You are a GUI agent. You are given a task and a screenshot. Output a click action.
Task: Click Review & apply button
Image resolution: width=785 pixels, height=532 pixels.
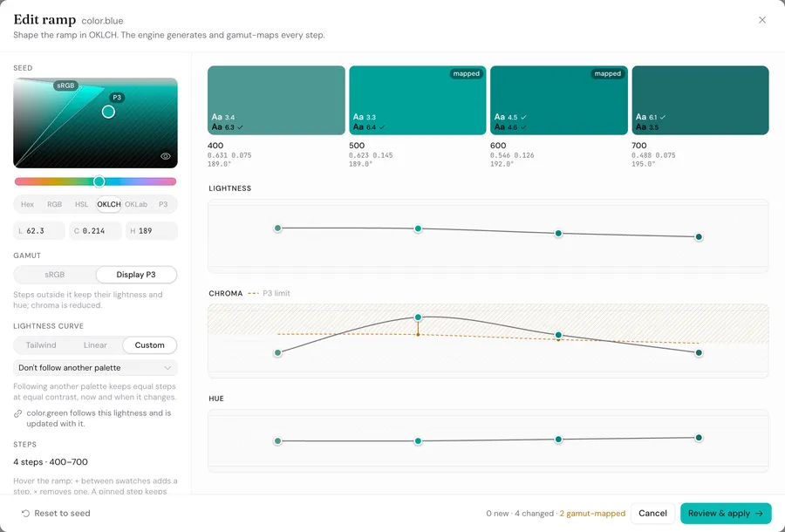[726, 514]
